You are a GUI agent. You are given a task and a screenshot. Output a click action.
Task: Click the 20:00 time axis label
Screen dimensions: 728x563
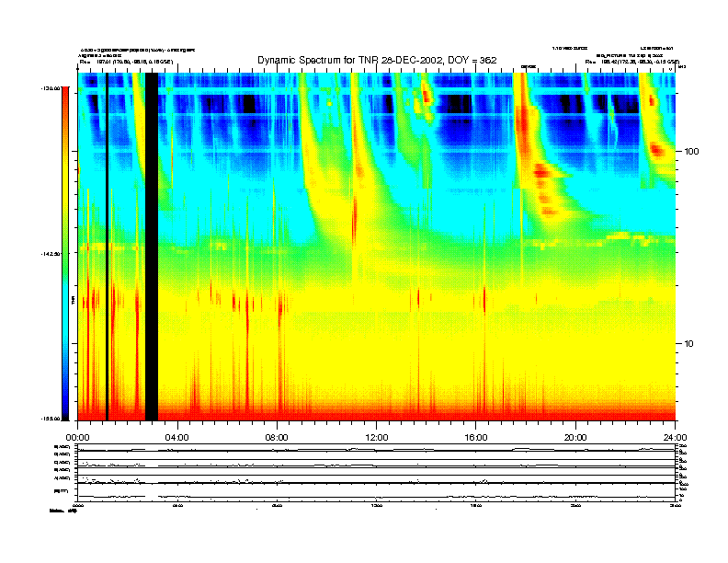tap(575, 438)
